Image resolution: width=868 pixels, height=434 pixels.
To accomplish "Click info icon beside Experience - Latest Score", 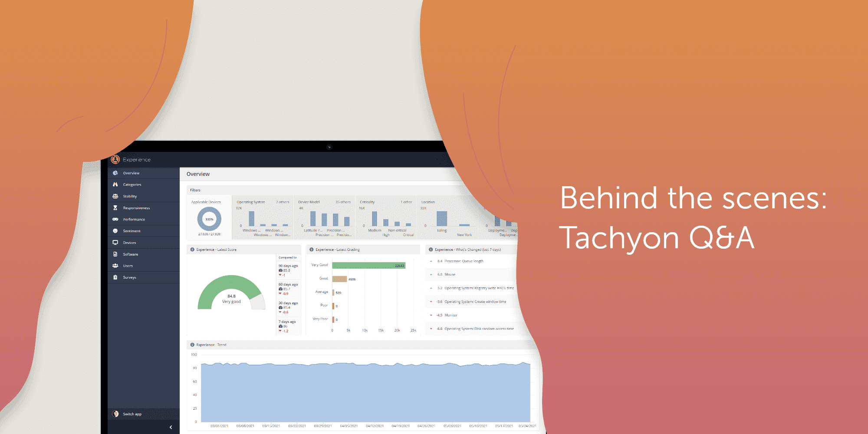I will click(x=192, y=250).
